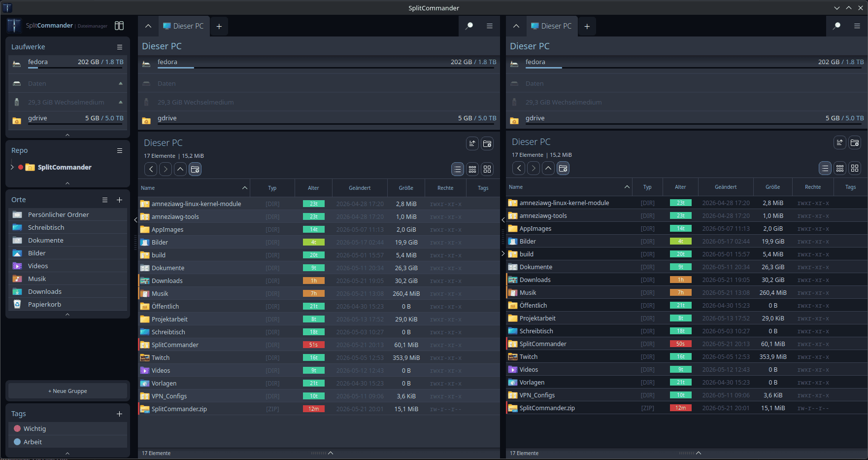868x460 pixels.
Task: Select Twitch folder in left pane
Action: click(319, 357)
